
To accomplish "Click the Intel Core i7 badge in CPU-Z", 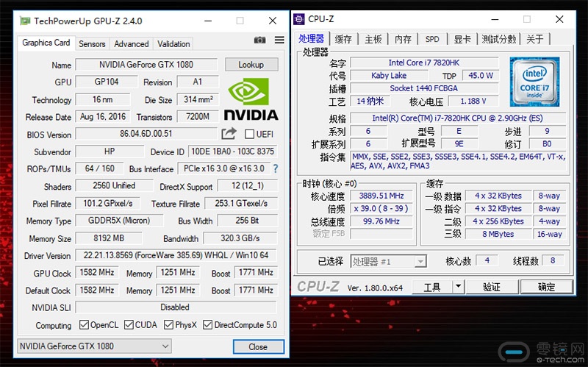I will [534, 82].
